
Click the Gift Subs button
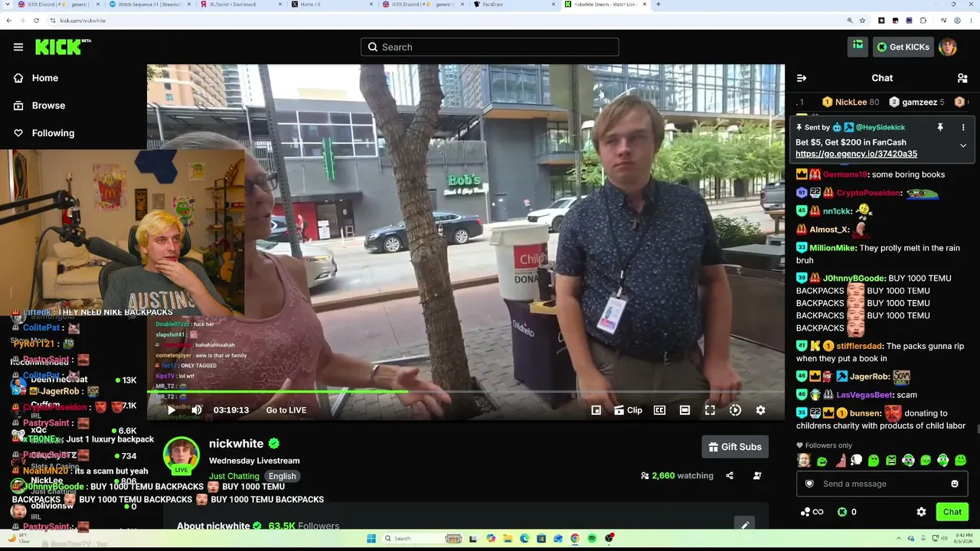(x=735, y=447)
